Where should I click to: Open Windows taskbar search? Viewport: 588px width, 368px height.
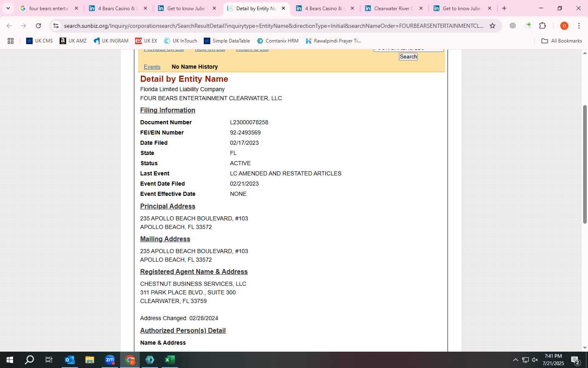(x=29, y=360)
